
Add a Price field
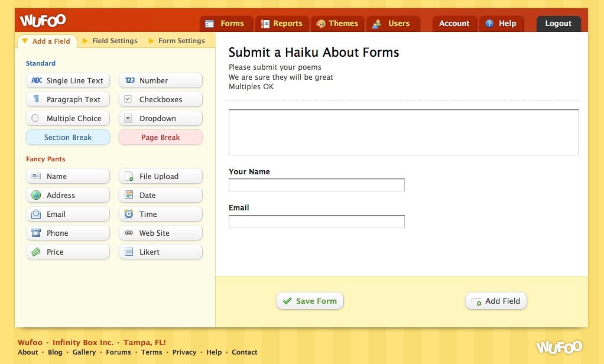pos(68,252)
